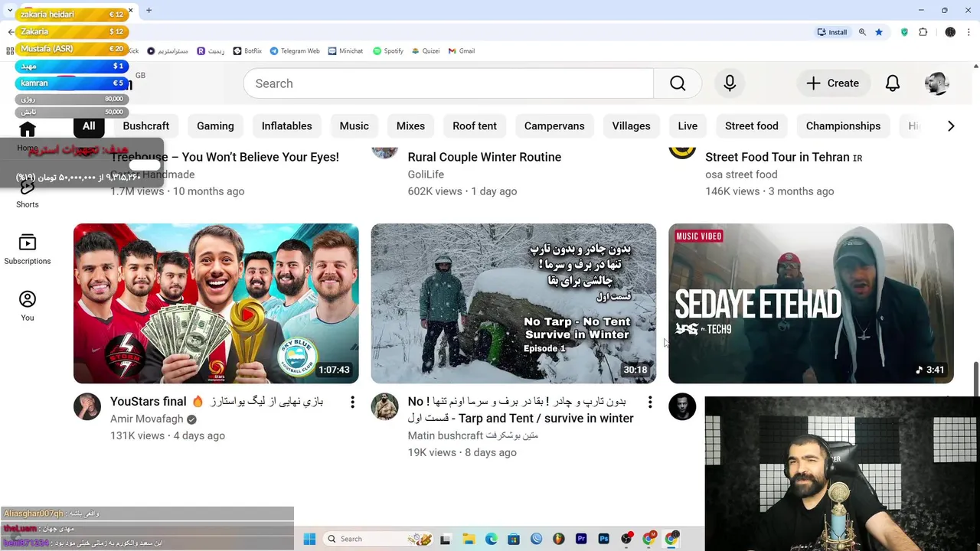Viewport: 980px width, 551px height.
Task: Click the Create button
Action: coord(832,83)
